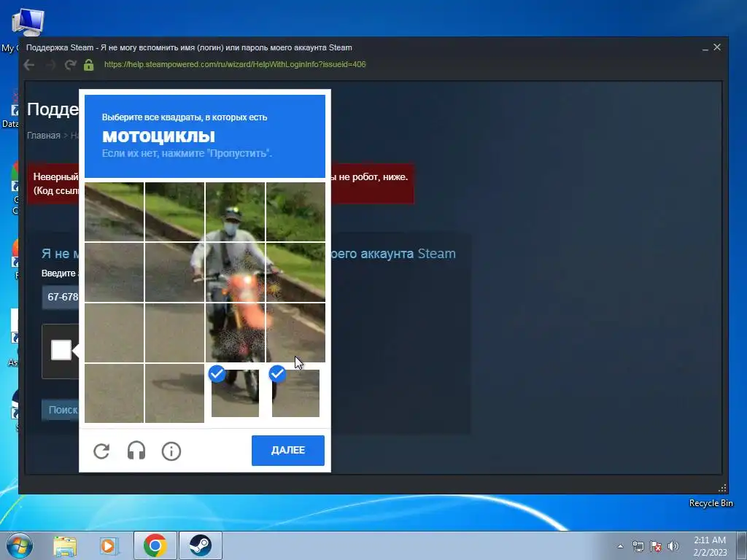Click the Главная breadcrumb link
The image size is (747, 560).
click(43, 136)
